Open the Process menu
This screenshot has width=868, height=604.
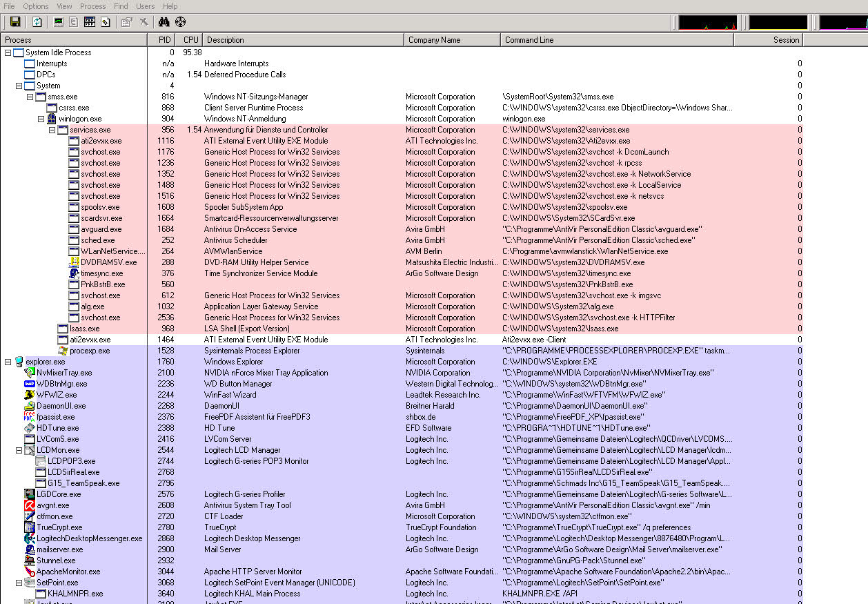click(x=92, y=6)
